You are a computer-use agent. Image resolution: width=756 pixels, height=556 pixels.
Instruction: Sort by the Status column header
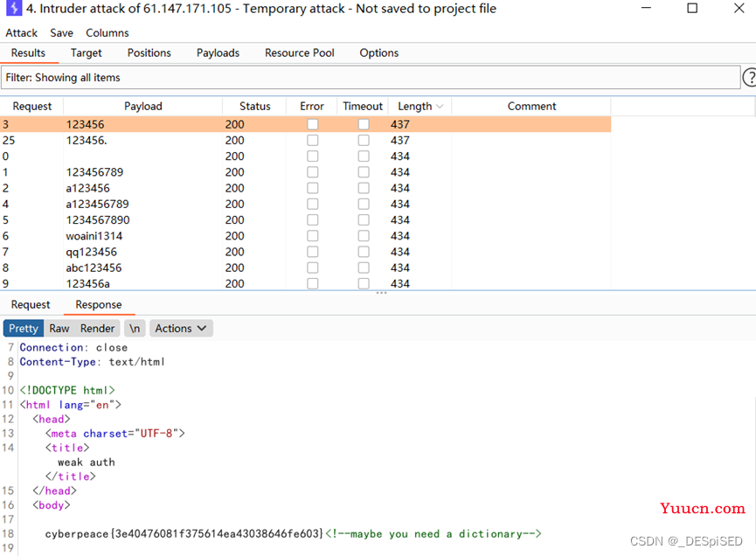254,106
